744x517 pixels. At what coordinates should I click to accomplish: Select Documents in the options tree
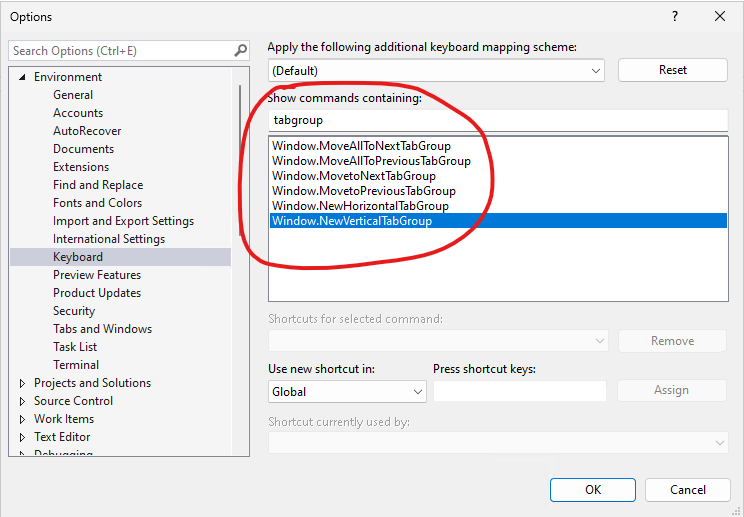[x=84, y=149]
